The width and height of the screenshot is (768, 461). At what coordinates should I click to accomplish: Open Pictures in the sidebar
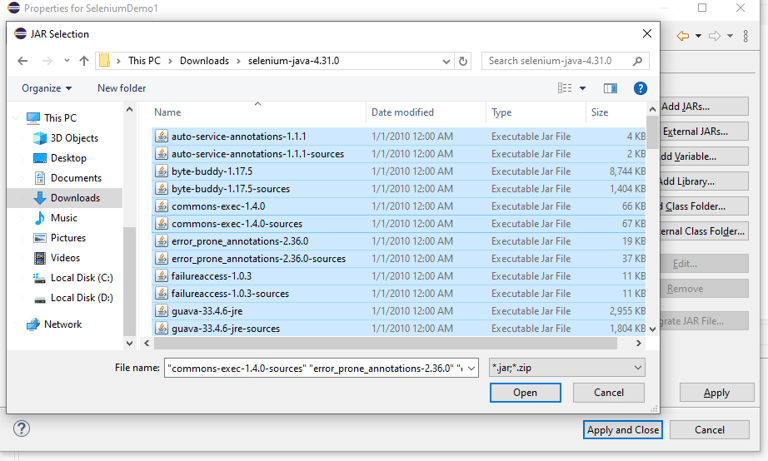point(68,238)
